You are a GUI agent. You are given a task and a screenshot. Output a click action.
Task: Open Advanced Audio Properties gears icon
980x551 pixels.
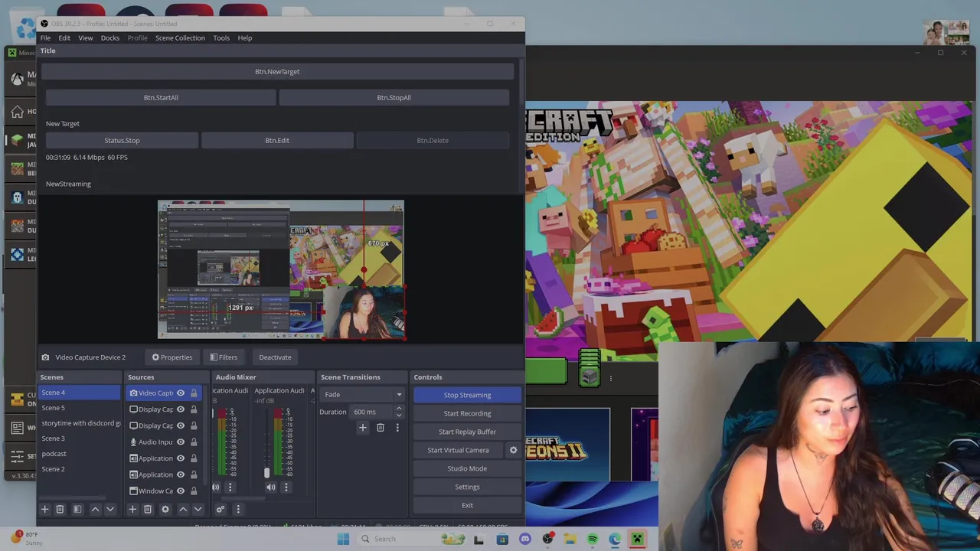[x=220, y=509]
